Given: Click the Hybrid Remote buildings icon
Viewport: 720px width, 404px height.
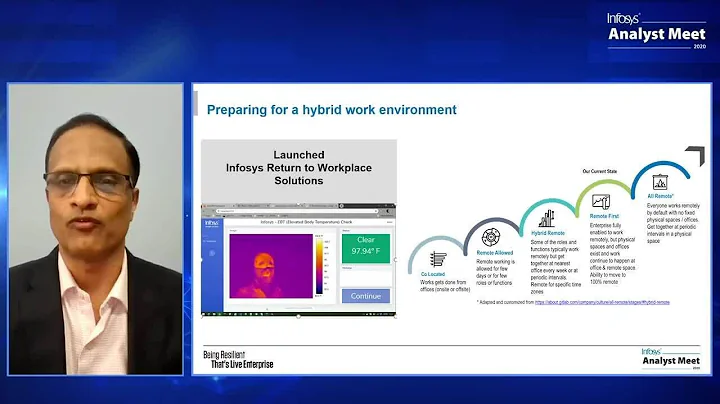Looking at the screenshot, I should [x=546, y=219].
